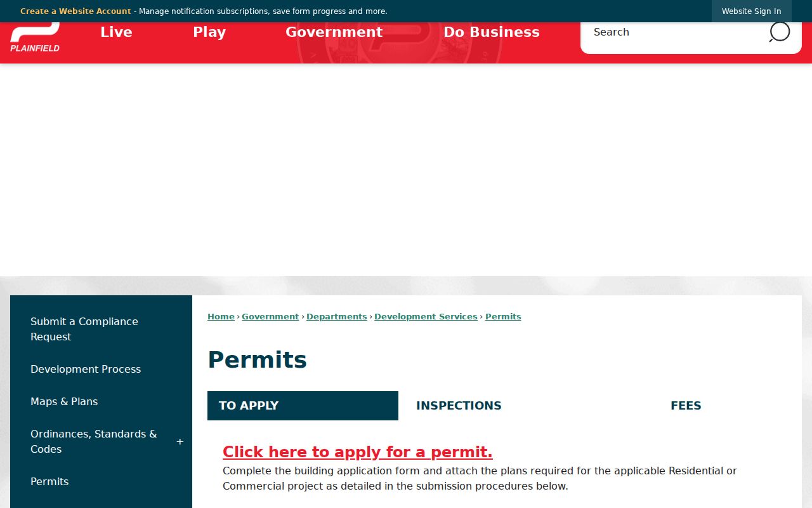Click the search magnifier icon
The height and width of the screenshot is (508, 812).
point(779,32)
